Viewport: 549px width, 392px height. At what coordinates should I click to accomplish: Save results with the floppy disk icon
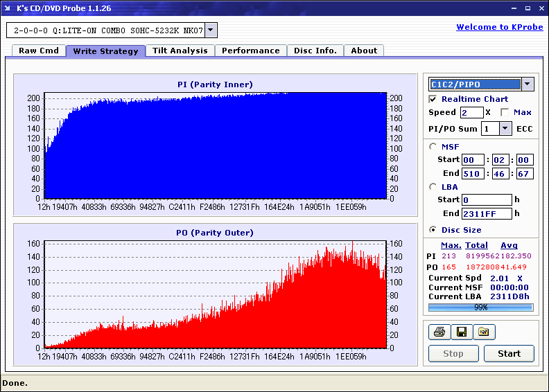click(x=461, y=332)
